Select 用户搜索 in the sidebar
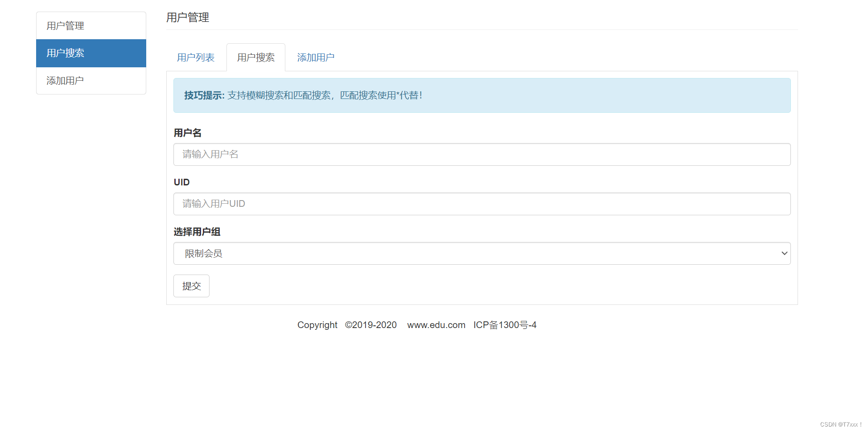This screenshot has width=868, height=431. click(x=91, y=53)
